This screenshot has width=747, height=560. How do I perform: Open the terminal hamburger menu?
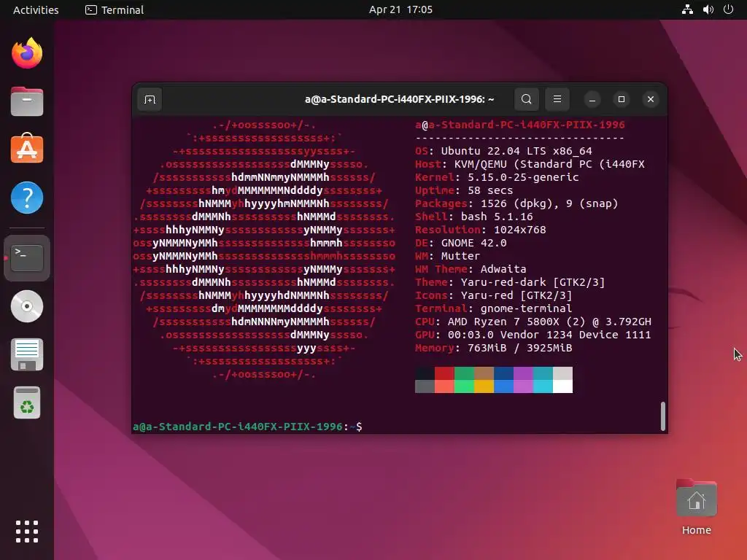pos(557,99)
